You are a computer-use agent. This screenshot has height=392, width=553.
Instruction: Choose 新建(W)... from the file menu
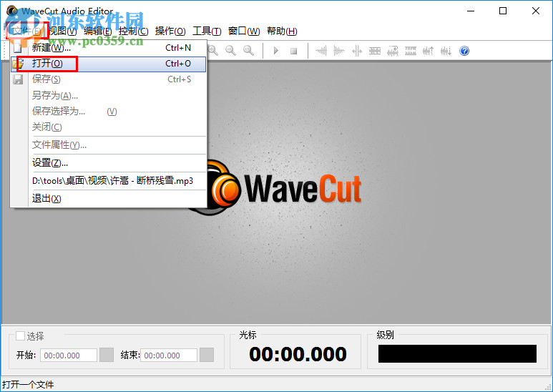(x=108, y=48)
